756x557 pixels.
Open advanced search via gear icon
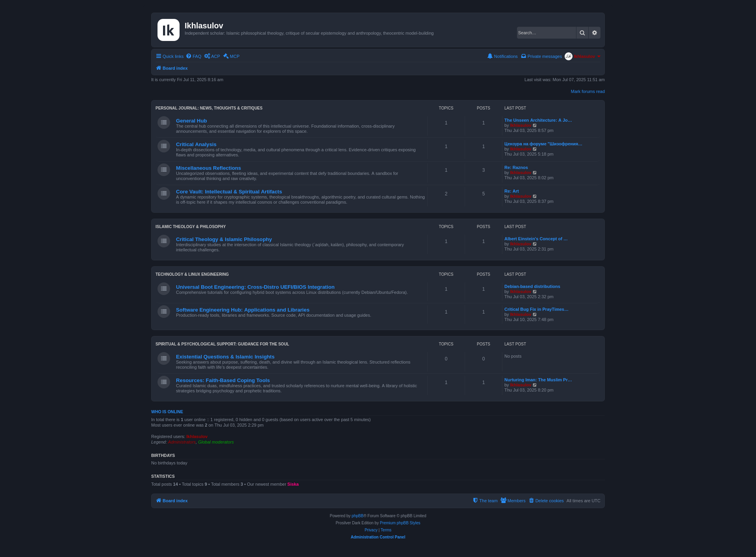point(594,33)
